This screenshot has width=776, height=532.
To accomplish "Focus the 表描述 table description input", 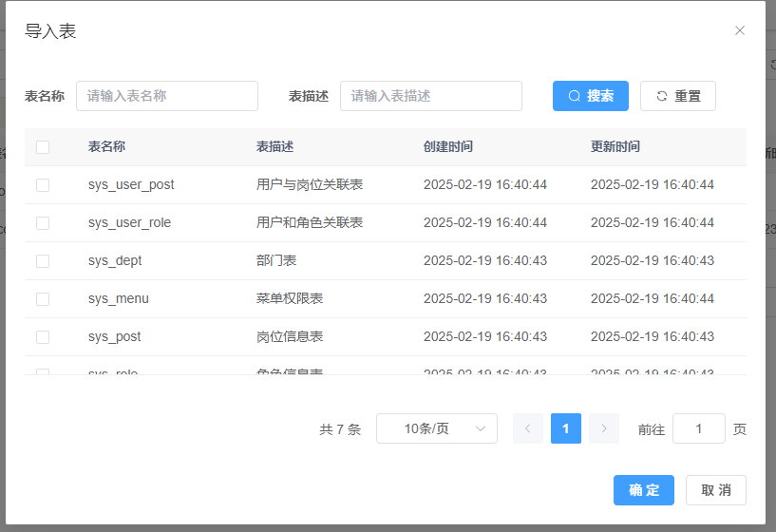I will click(431, 96).
